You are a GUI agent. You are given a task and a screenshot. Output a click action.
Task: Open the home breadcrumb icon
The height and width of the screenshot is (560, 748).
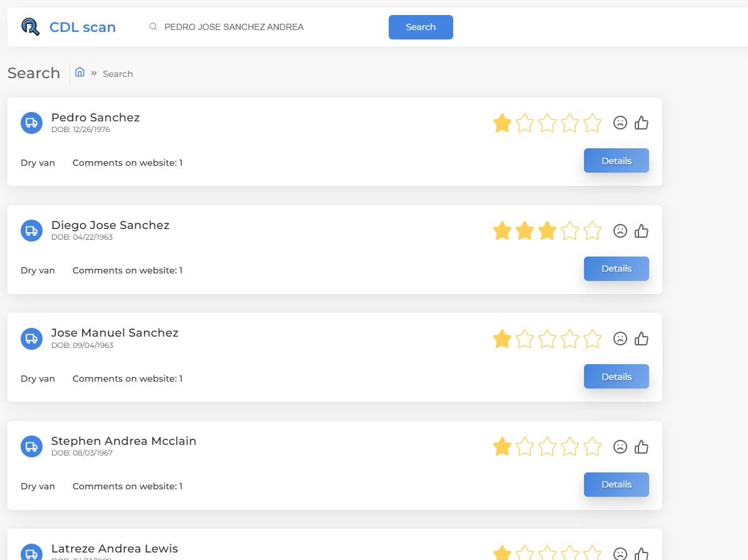79,72
